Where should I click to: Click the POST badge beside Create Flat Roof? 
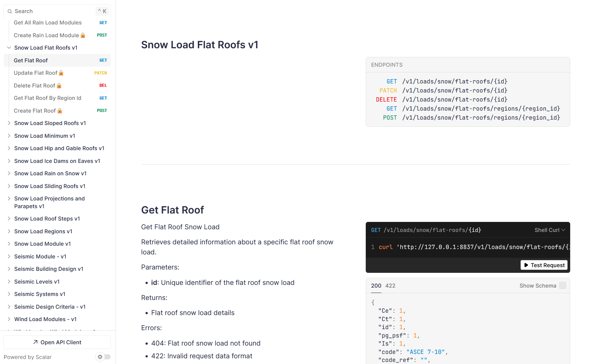click(x=102, y=111)
